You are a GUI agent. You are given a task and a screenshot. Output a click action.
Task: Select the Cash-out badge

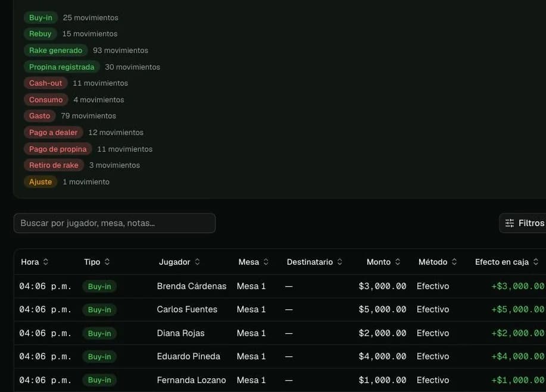tap(45, 83)
